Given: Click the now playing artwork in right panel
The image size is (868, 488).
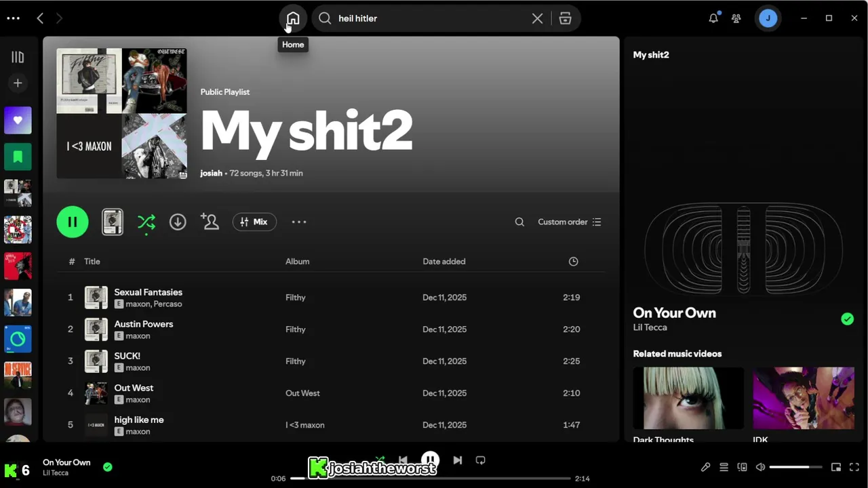Looking at the screenshot, I should (x=743, y=247).
